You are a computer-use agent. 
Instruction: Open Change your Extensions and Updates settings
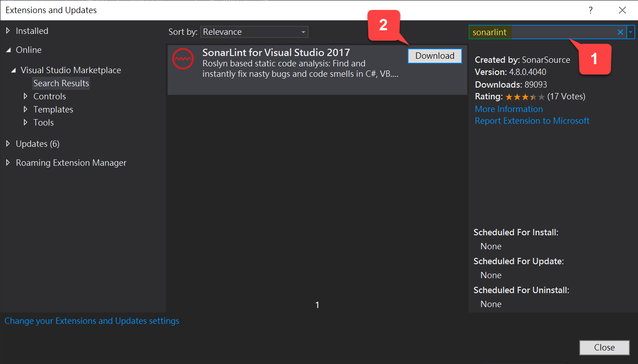[92, 321]
